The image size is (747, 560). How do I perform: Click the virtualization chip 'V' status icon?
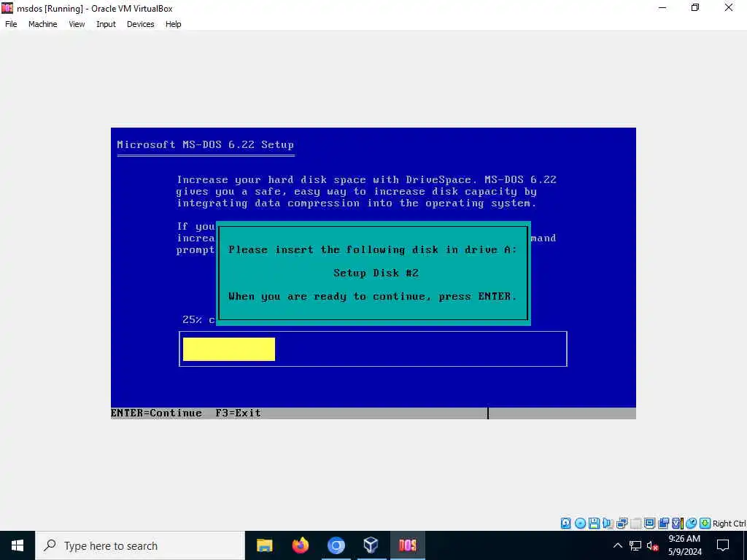[677, 524]
